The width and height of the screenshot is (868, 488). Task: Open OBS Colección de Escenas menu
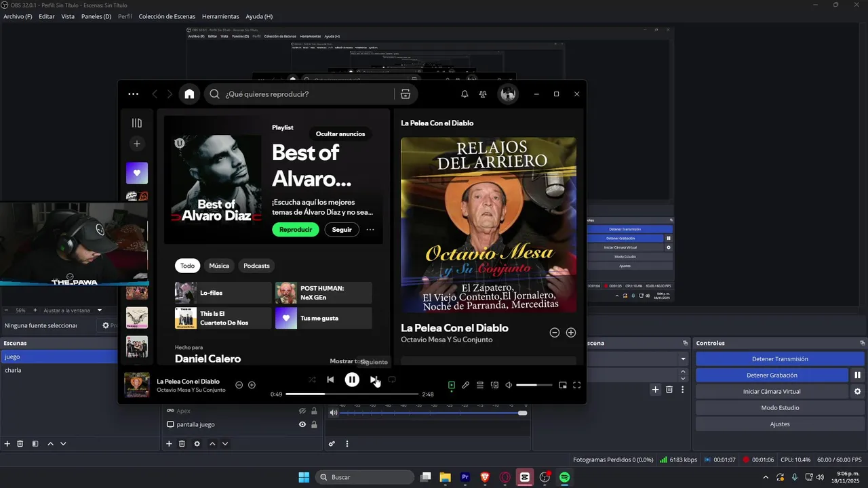pos(167,16)
